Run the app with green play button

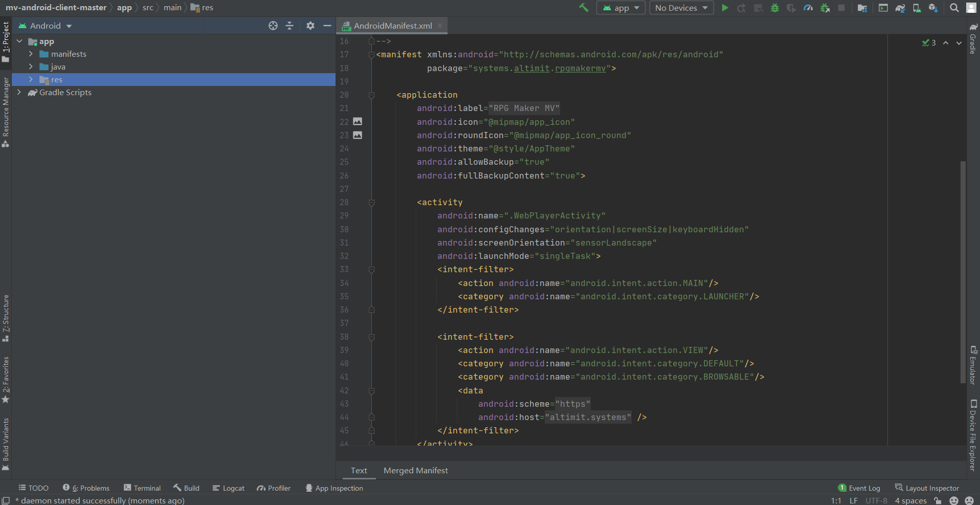click(x=725, y=8)
